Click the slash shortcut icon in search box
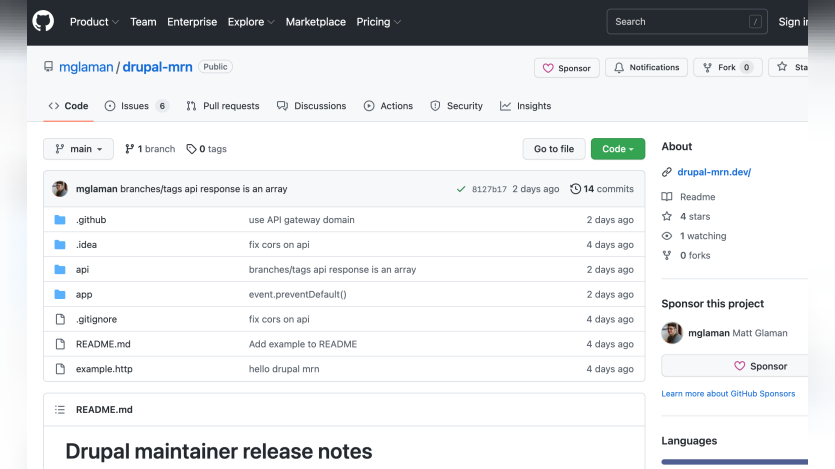Image resolution: width=835 pixels, height=469 pixels. [755, 22]
